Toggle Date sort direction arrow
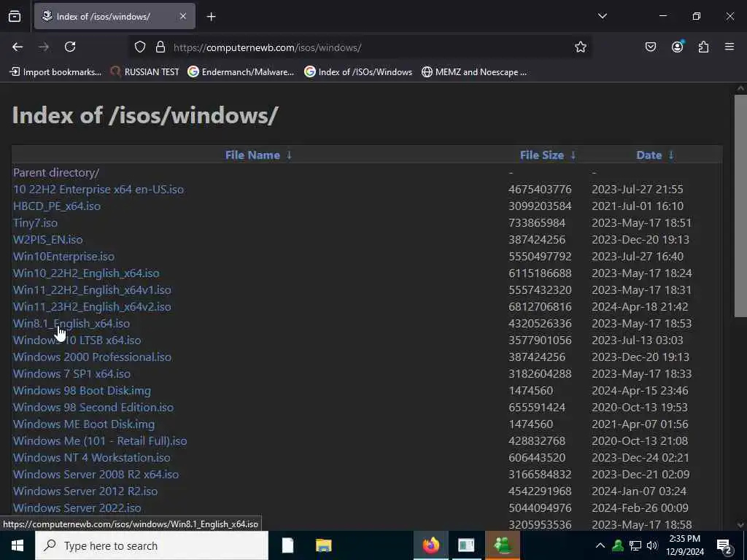Image resolution: width=747 pixels, height=560 pixels. [671, 155]
